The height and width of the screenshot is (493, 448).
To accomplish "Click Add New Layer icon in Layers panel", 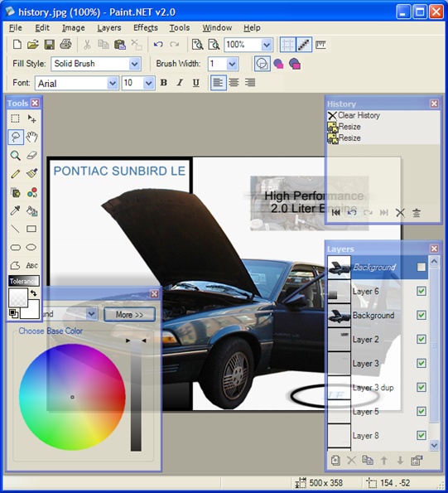I will point(335,461).
